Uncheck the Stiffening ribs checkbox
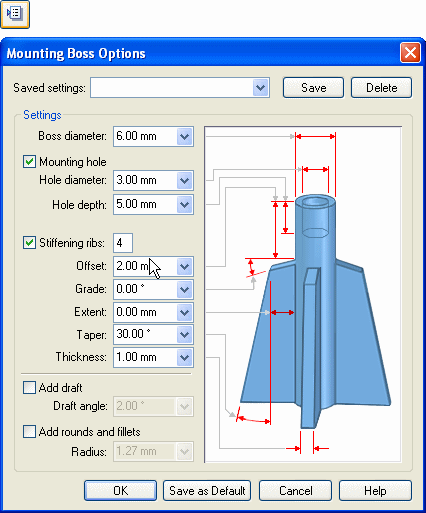426x513 pixels. pyautogui.click(x=29, y=243)
